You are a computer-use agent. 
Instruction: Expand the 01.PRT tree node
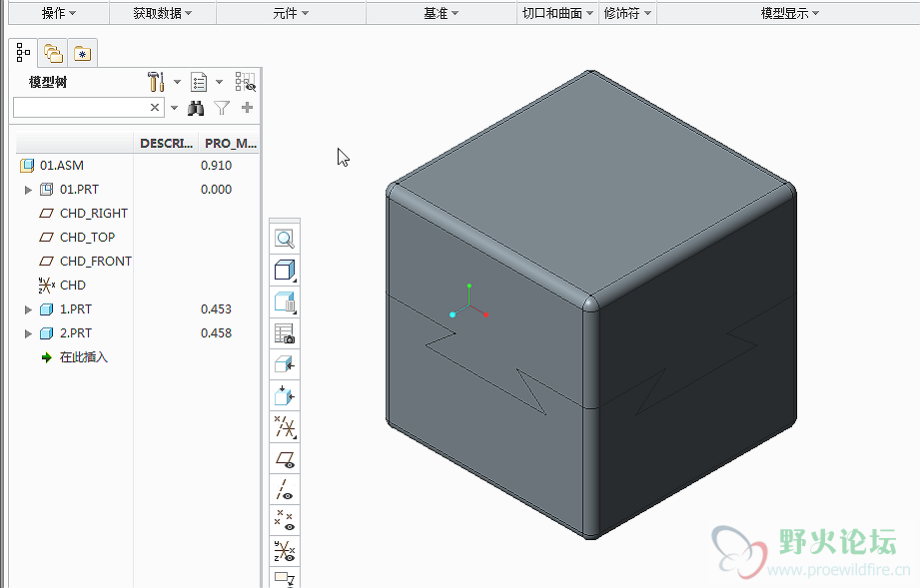pyautogui.click(x=28, y=190)
